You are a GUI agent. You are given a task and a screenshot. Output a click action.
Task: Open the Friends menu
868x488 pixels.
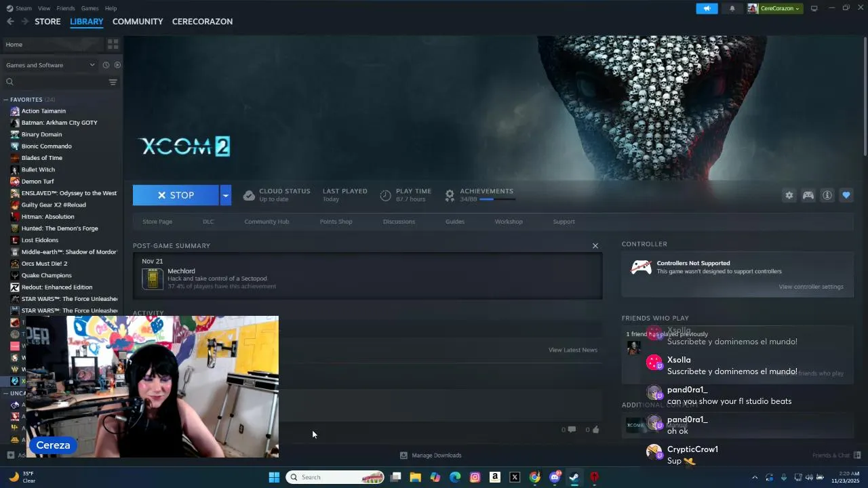[66, 8]
